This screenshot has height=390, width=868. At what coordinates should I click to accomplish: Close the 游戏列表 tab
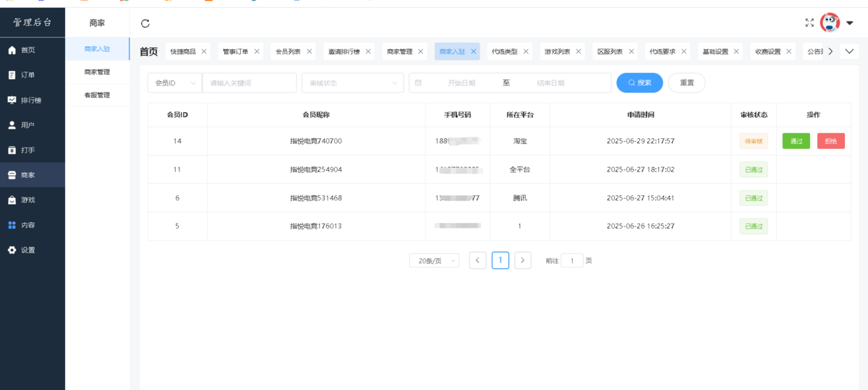coord(579,51)
